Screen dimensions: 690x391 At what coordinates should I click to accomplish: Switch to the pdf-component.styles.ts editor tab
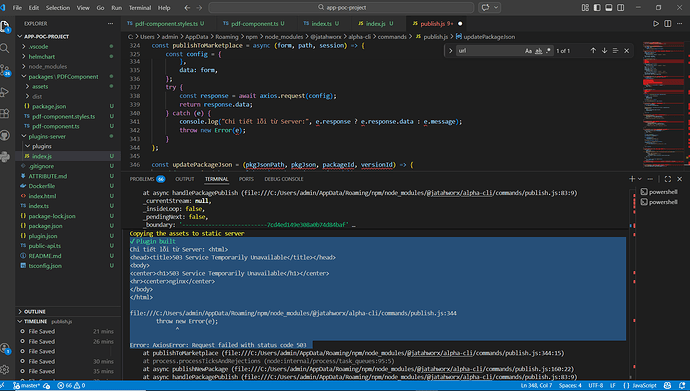[166, 23]
